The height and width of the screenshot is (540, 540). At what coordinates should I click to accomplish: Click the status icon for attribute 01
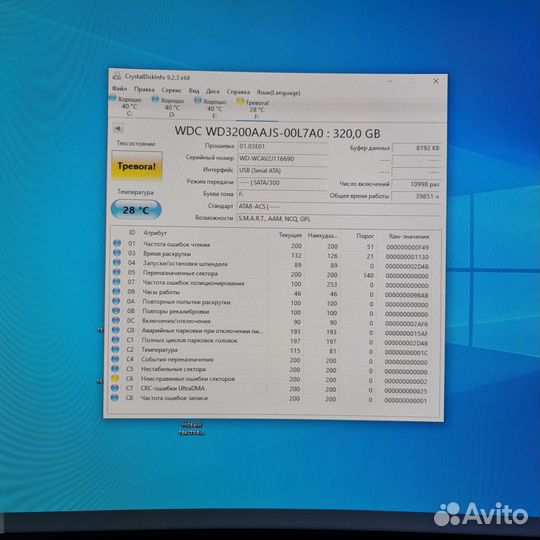click(x=117, y=243)
